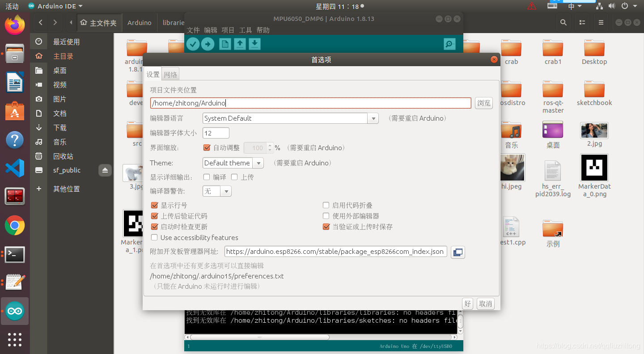Open the 编辑器语言 System Default dropdown
This screenshot has height=354, width=644.
click(373, 118)
